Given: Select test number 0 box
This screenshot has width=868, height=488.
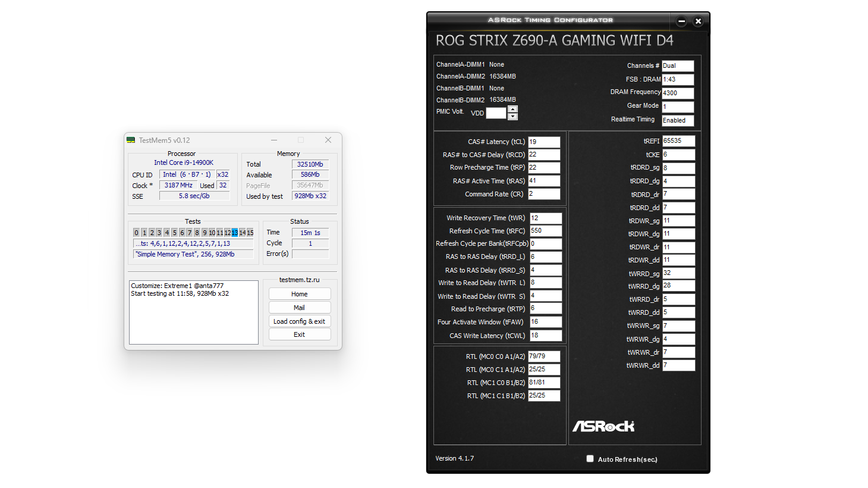Looking at the screenshot, I should pyautogui.click(x=137, y=233).
